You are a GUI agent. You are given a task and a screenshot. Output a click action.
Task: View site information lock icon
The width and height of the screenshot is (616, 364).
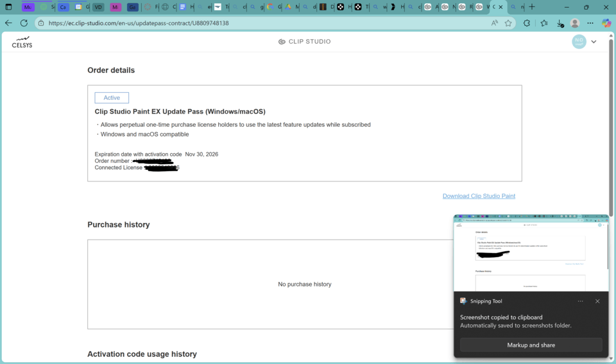(41, 23)
